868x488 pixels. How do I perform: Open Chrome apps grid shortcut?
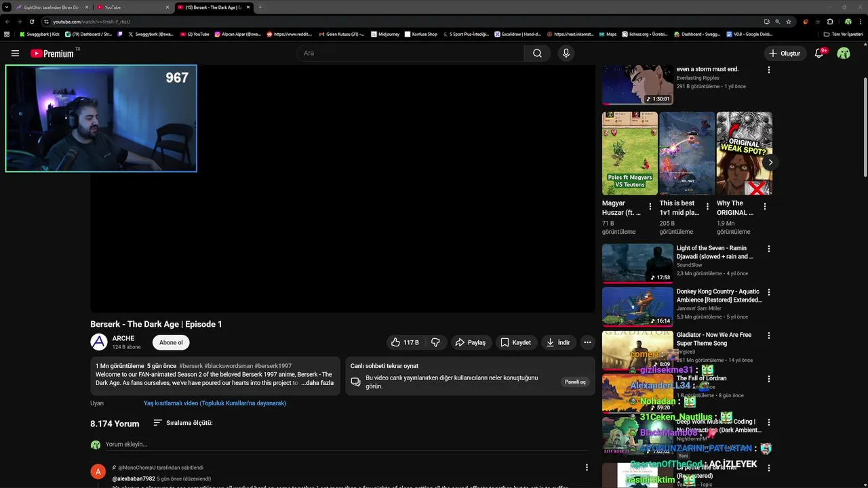pyautogui.click(x=7, y=34)
